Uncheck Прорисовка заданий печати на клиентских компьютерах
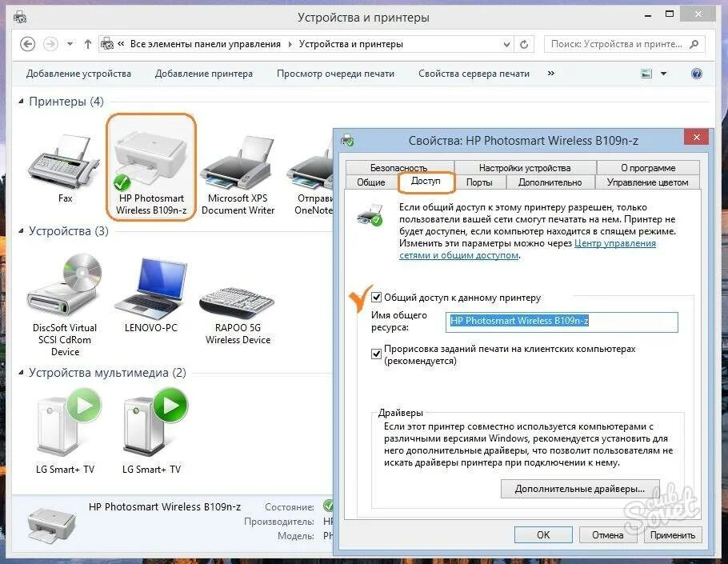This screenshot has height=564, width=728. [x=376, y=353]
